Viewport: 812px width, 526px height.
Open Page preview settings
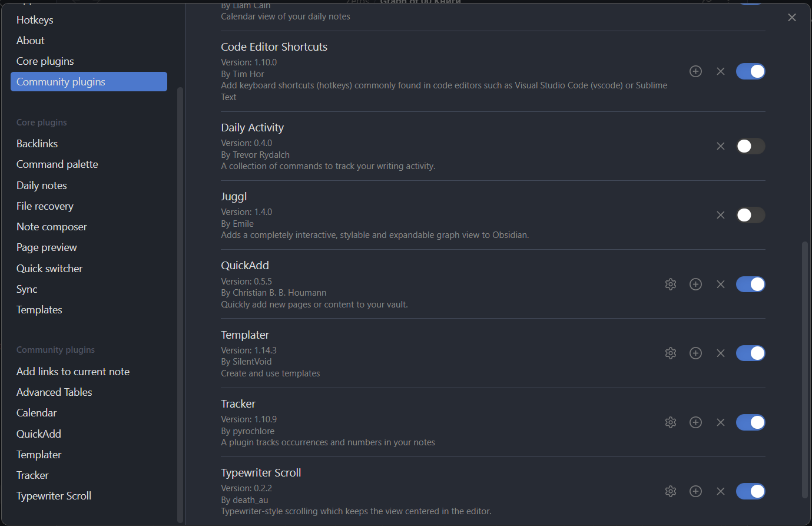tap(89, 247)
